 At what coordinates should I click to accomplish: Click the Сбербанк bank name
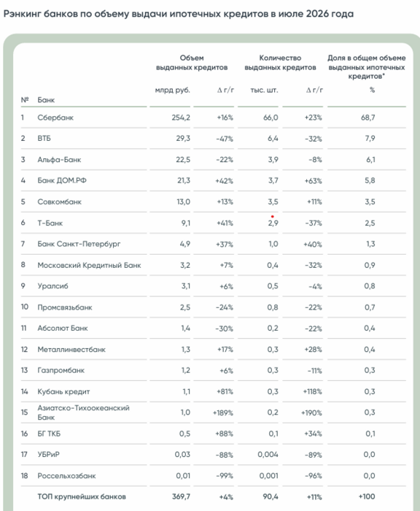[55, 118]
